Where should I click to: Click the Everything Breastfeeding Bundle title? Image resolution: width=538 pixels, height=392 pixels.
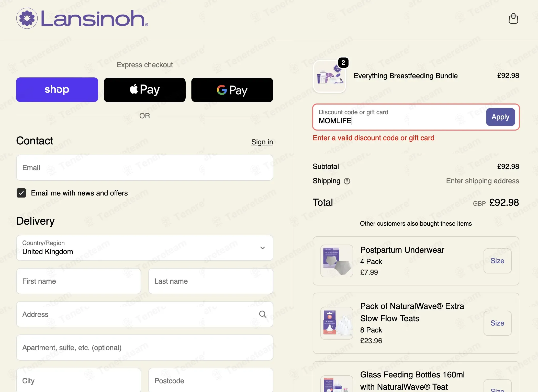(406, 76)
